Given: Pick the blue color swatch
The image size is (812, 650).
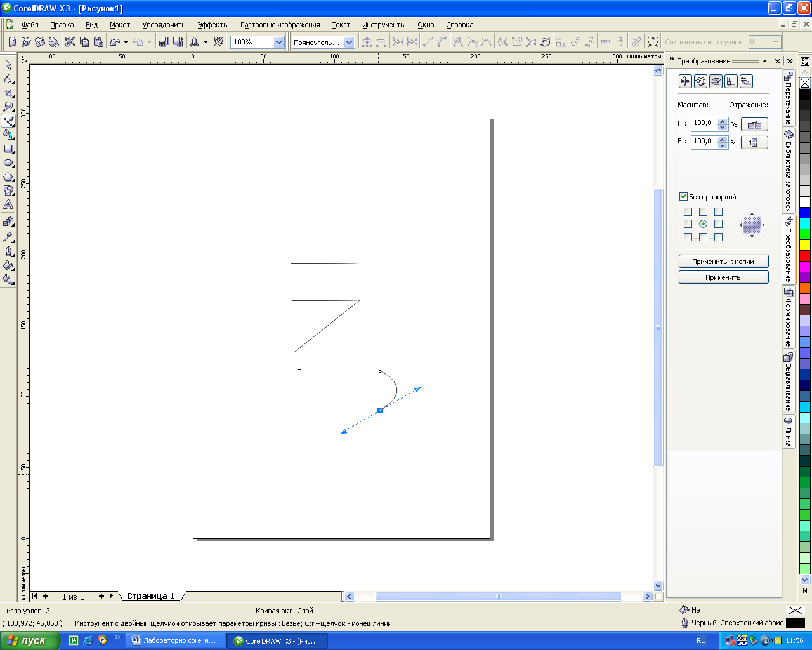Looking at the screenshot, I should [805, 212].
